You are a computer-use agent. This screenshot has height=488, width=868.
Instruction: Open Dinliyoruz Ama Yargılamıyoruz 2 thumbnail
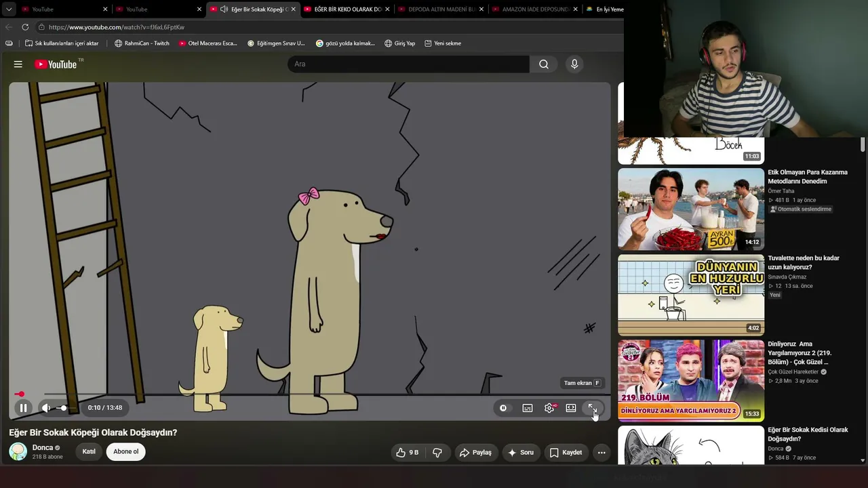pyautogui.click(x=691, y=381)
